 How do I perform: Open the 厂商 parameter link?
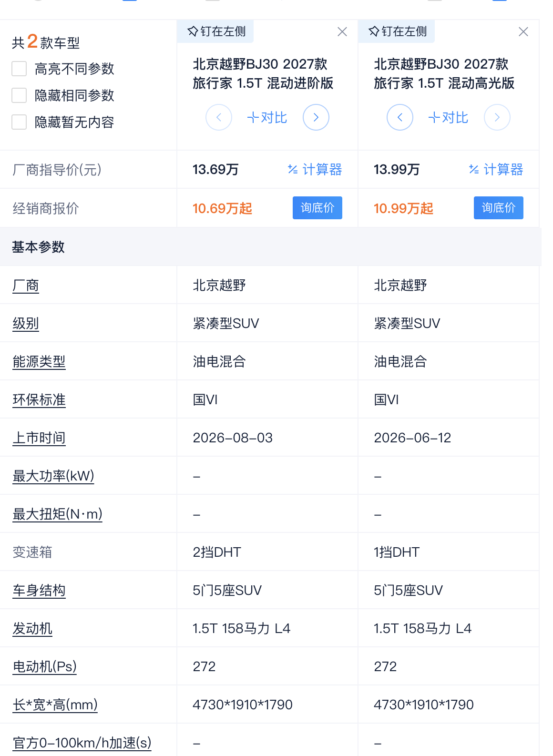[26, 285]
